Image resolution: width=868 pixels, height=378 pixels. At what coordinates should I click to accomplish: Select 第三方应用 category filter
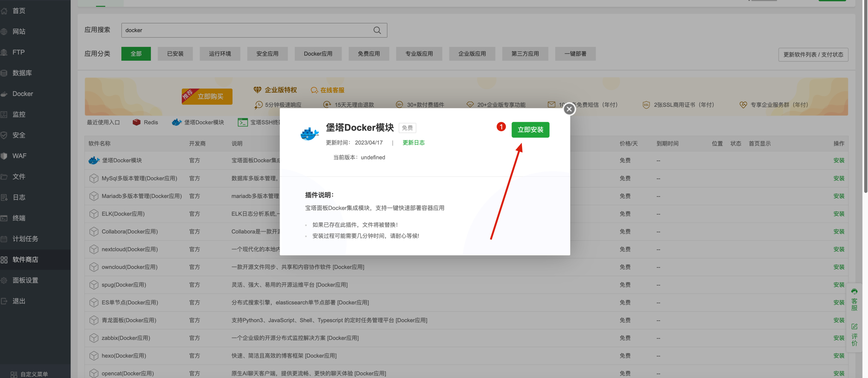(525, 54)
